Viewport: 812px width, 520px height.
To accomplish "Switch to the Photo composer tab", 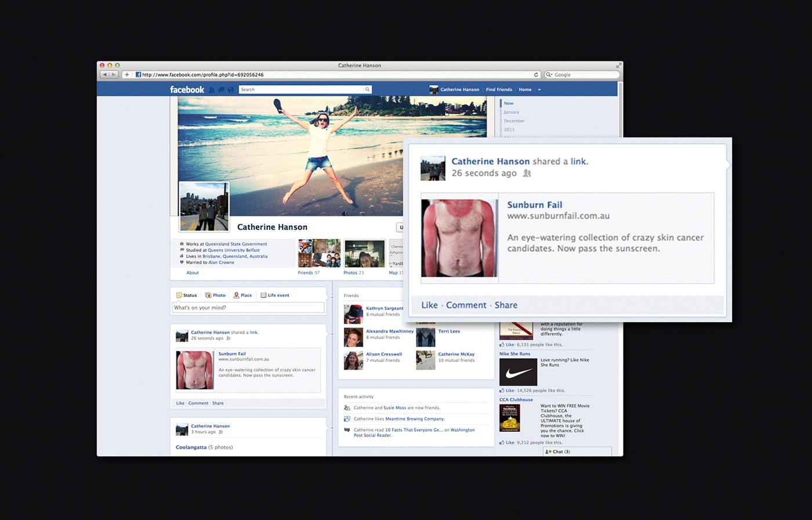I will (x=215, y=295).
